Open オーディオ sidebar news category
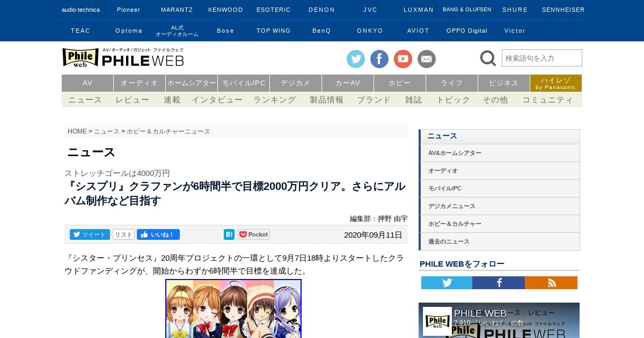 (x=500, y=171)
